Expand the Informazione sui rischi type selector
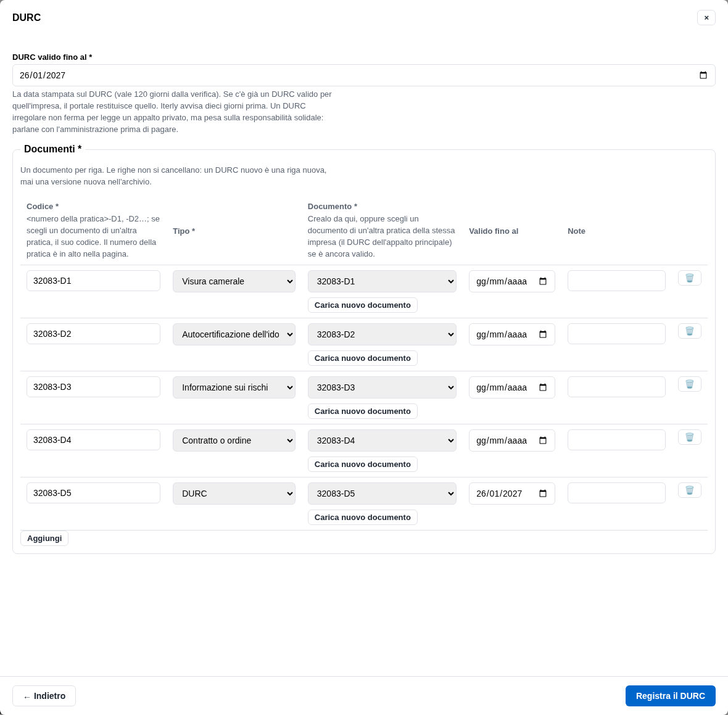728x715 pixels. [234, 387]
